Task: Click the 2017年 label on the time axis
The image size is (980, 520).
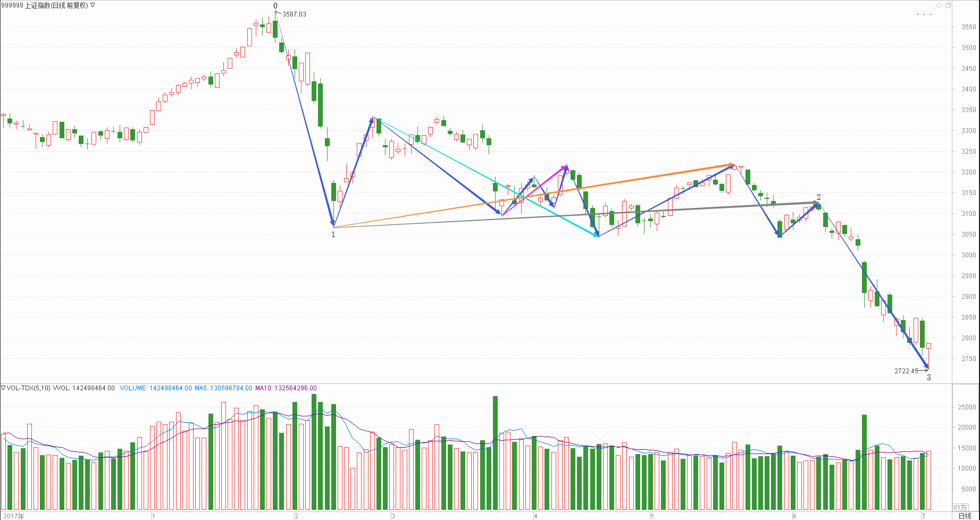Action: click(x=13, y=516)
